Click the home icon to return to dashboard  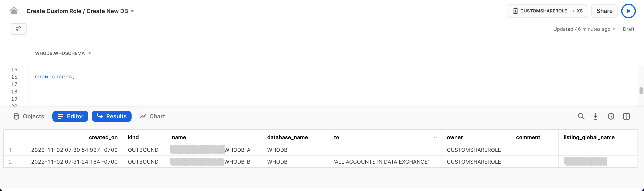[x=14, y=10]
